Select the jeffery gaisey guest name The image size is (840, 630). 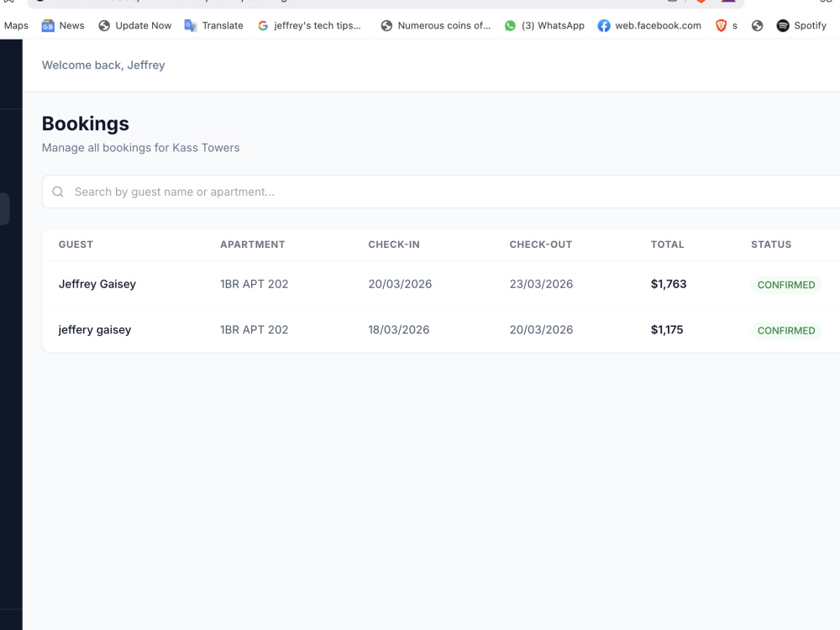pos(95,330)
